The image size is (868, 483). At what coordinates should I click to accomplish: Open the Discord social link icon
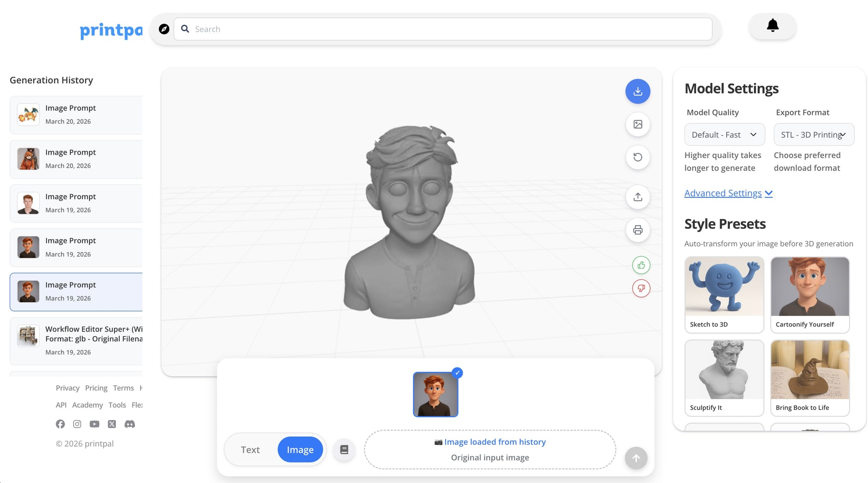coord(130,424)
